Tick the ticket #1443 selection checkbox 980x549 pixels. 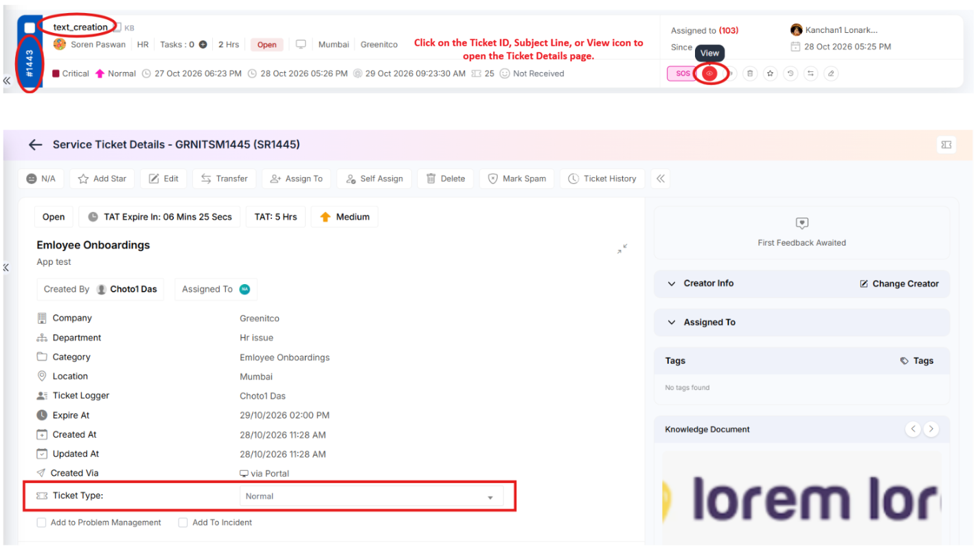click(x=30, y=27)
